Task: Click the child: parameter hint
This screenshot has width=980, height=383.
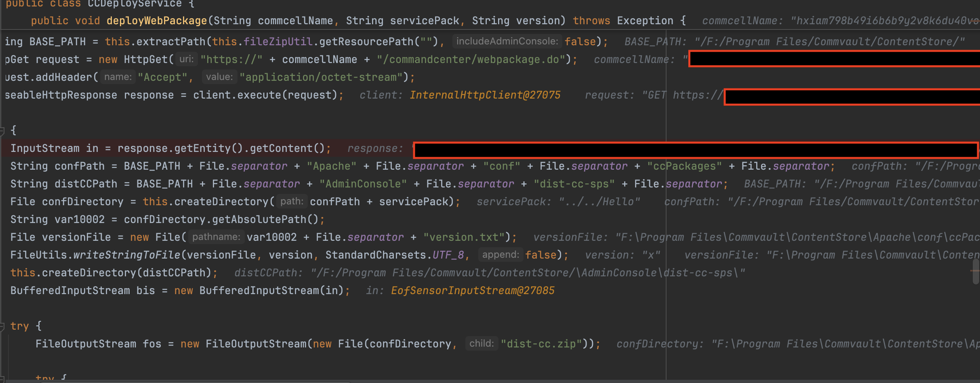Action: (x=482, y=343)
